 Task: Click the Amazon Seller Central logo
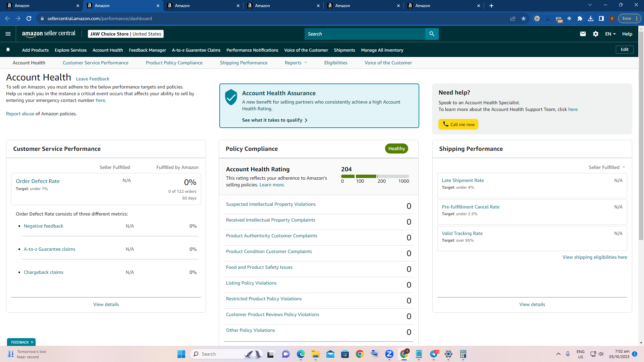click(49, 34)
